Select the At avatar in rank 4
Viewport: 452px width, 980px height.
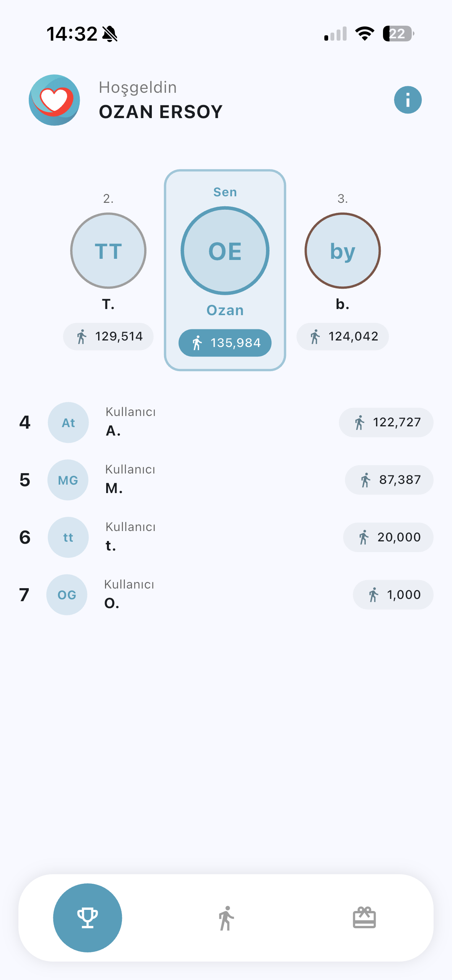[x=68, y=423]
